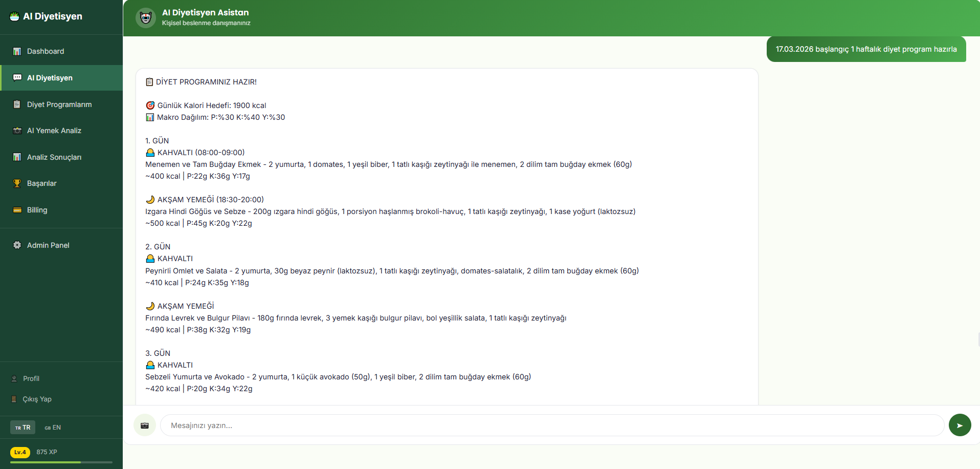
Task: Click the Menemen ve Tam Buğday Ekmek line
Action: click(x=389, y=164)
